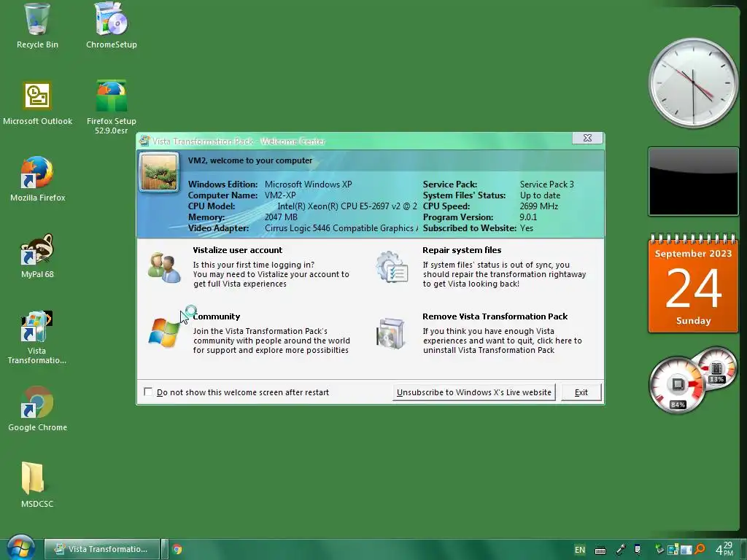747x560 pixels.
Task: Click the Intel(R) Xeon(R) CPU model text
Action: tap(347, 206)
